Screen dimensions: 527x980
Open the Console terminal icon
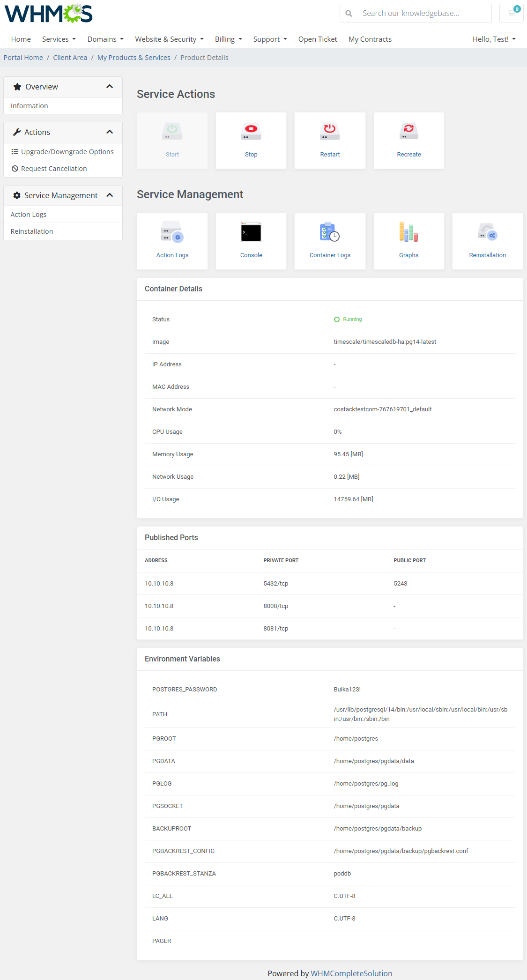[251, 232]
